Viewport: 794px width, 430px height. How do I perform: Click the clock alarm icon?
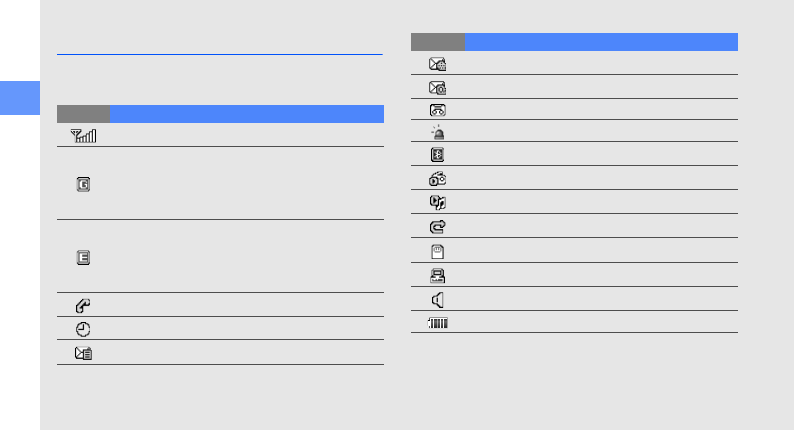[83, 328]
